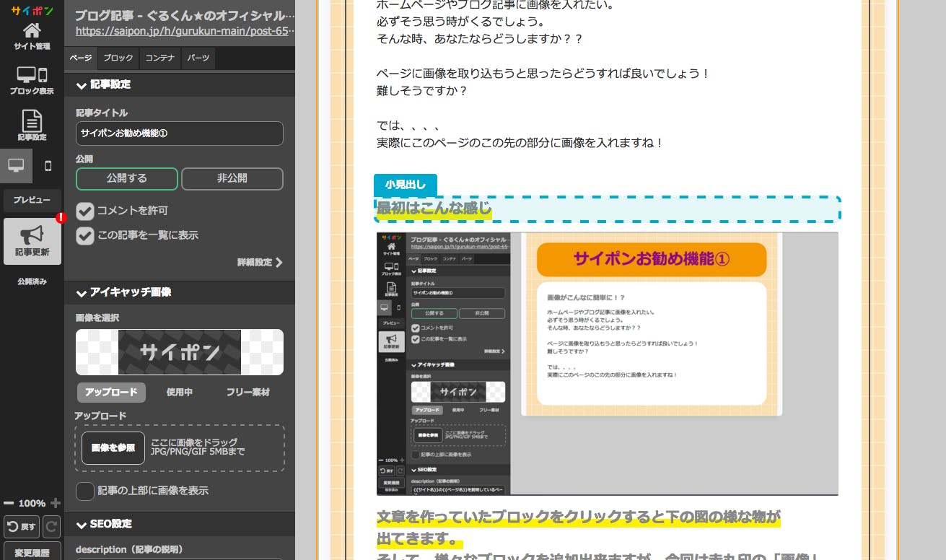Click the redo arrow button
The image size is (946, 560).
(x=52, y=527)
